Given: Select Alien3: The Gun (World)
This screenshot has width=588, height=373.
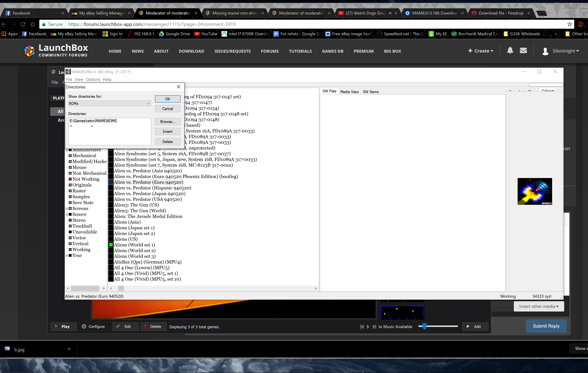Looking at the screenshot, I should tap(140, 211).
